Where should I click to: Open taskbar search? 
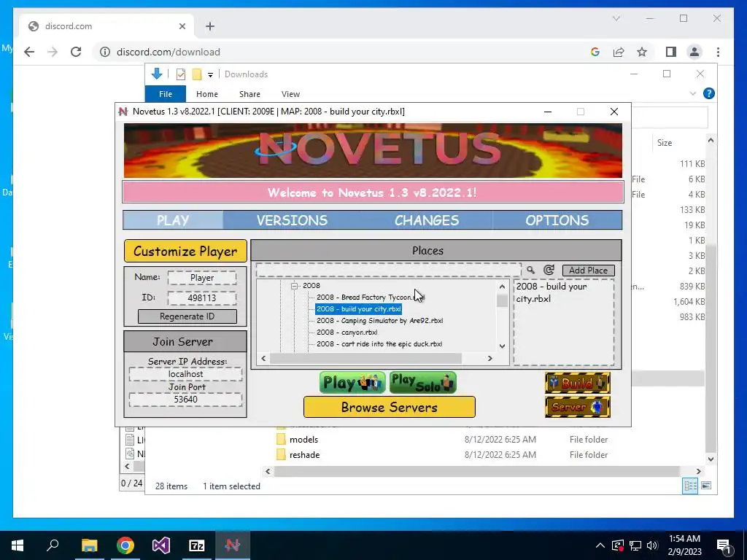click(53, 545)
